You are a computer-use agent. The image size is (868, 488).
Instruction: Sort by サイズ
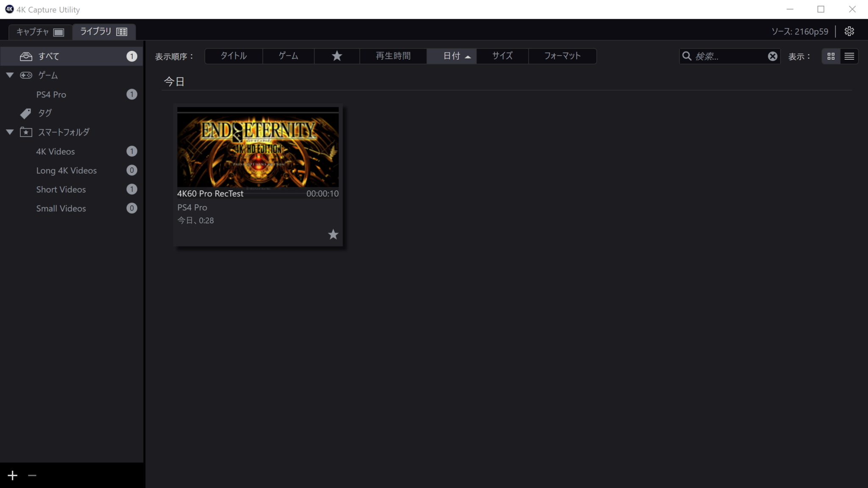502,56
